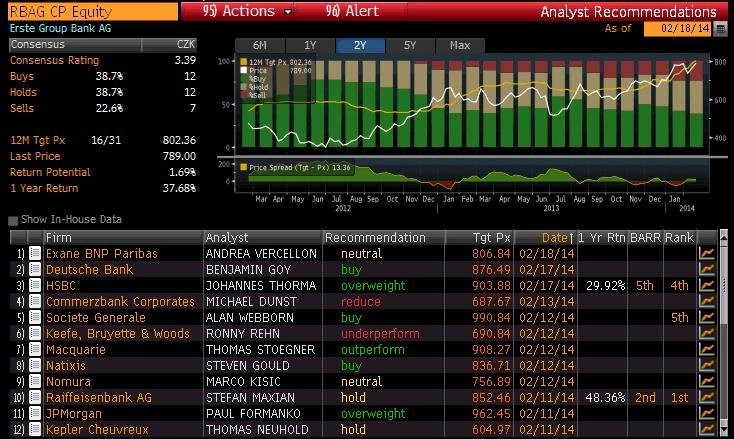Open the Deutsche Bank firm link

89,270
